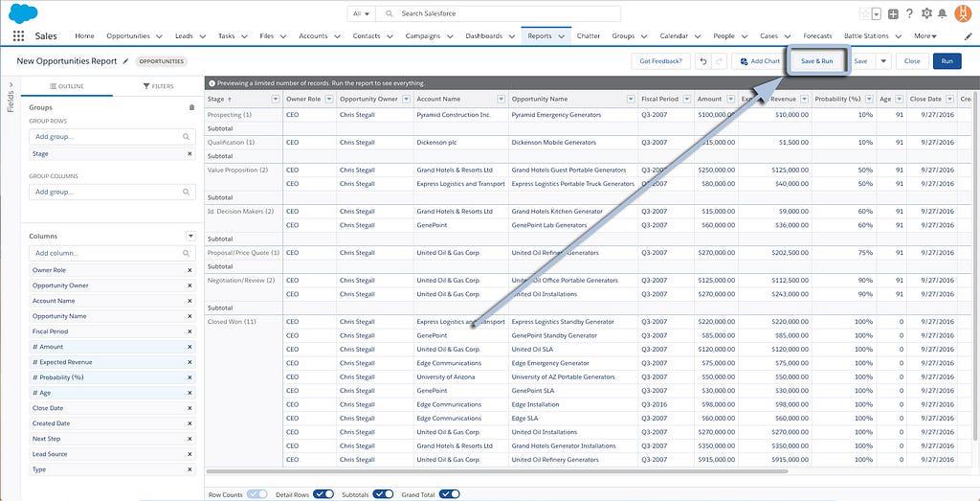980x501 pixels.
Task: Delete groups using the trash icon
Action: pyautogui.click(x=191, y=107)
